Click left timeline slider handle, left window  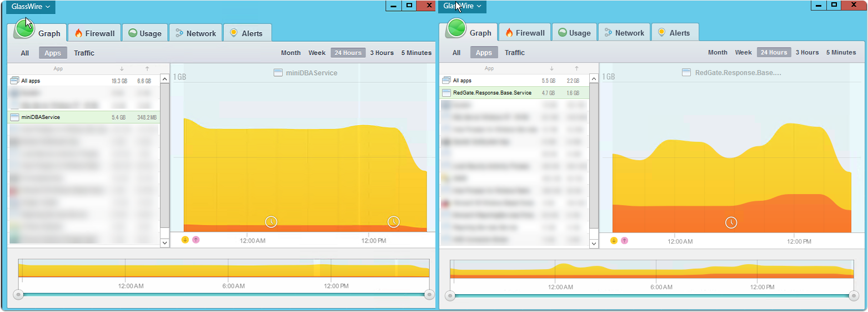click(x=18, y=294)
